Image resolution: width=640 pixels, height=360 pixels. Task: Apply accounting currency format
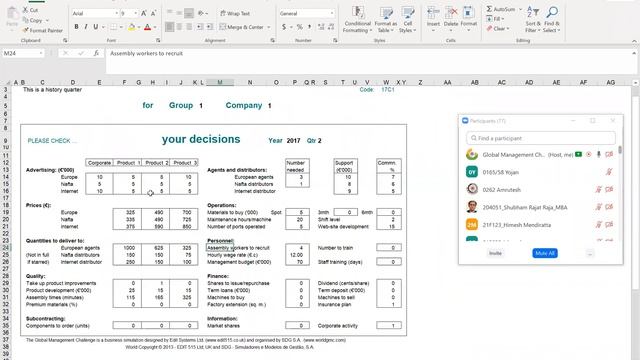pyautogui.click(x=284, y=27)
